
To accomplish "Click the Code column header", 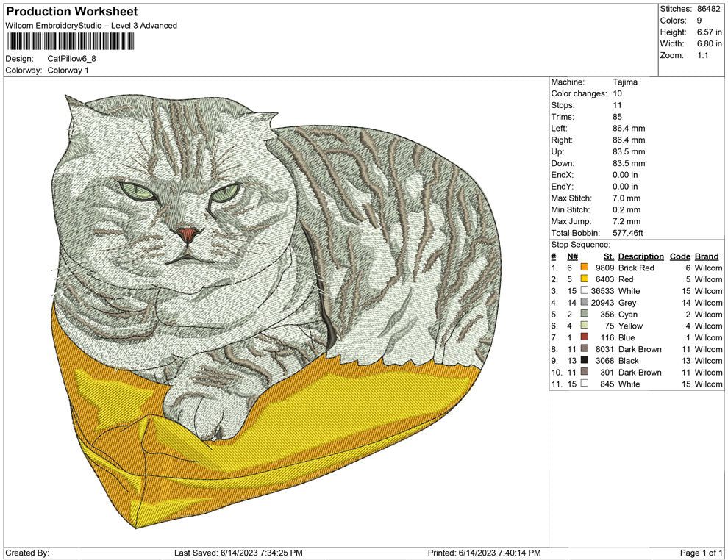I will tap(680, 256).
